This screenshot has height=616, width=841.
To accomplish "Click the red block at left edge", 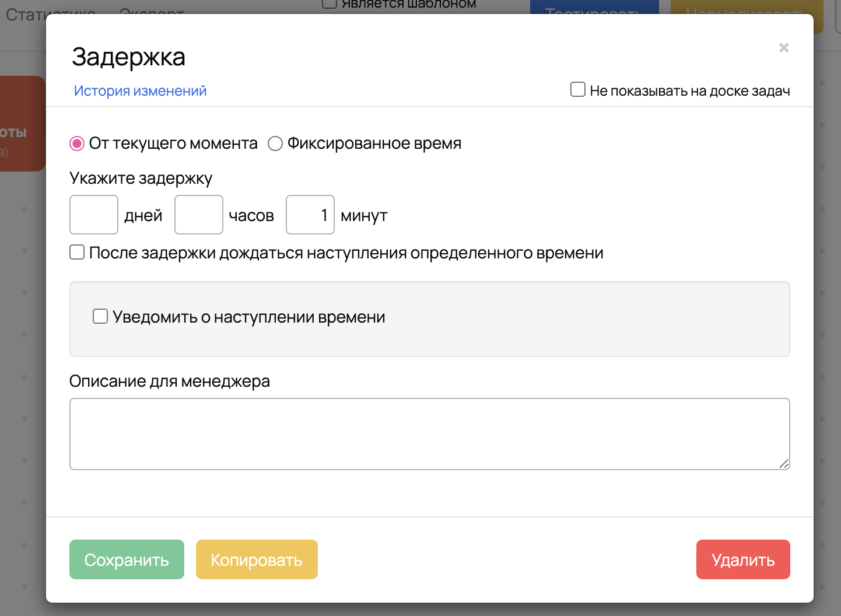I will click(x=22, y=123).
